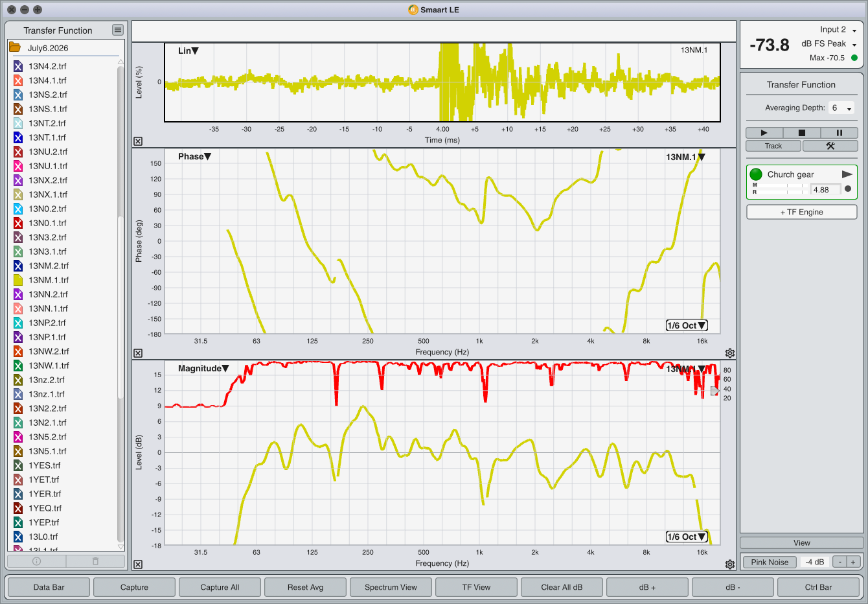Screen dimensions: 868x604
Task: Toggle the green Church gear engine indicator
Action: [756, 174]
